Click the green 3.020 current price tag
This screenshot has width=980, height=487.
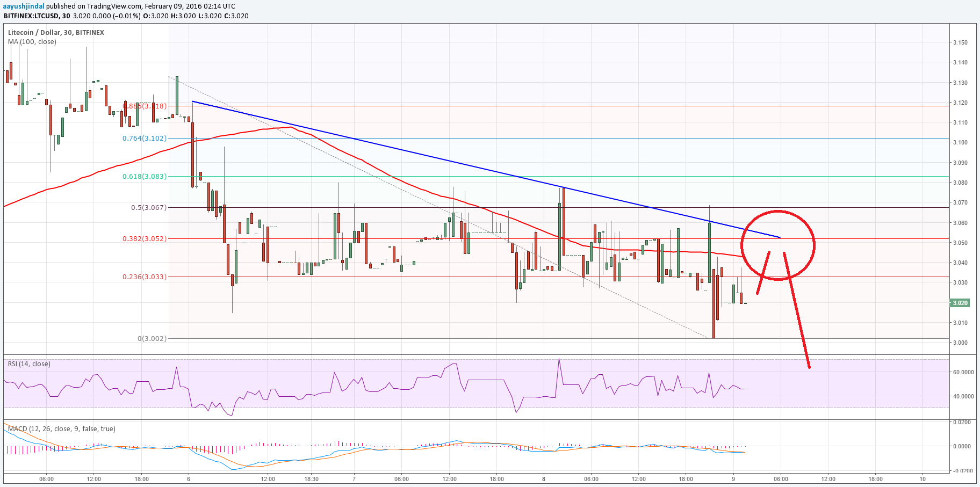[960, 303]
